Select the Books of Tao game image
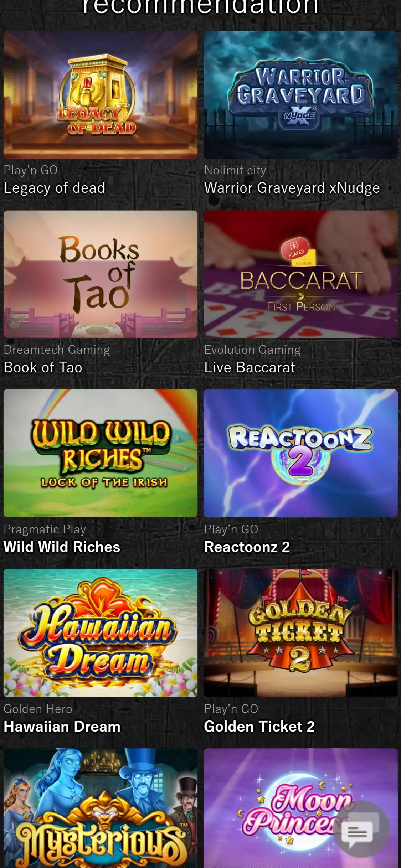Viewport: 401px width, 868px height. click(x=101, y=274)
